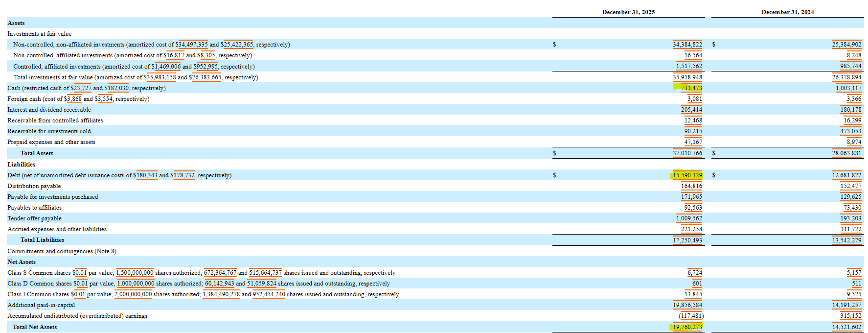This screenshot has height=333, width=868.
Task: Click highlighted Total Net Assets value 19,760,273
Action: (687, 327)
